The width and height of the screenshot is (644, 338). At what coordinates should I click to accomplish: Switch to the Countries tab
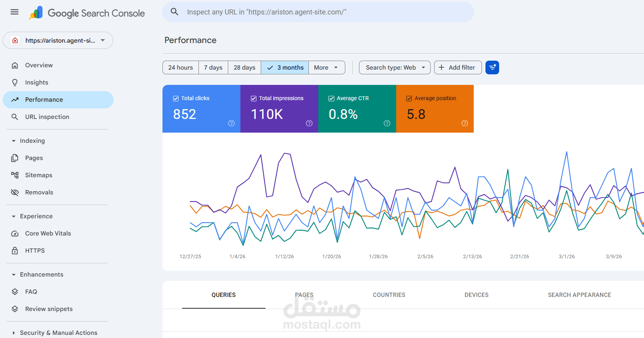pos(389,295)
